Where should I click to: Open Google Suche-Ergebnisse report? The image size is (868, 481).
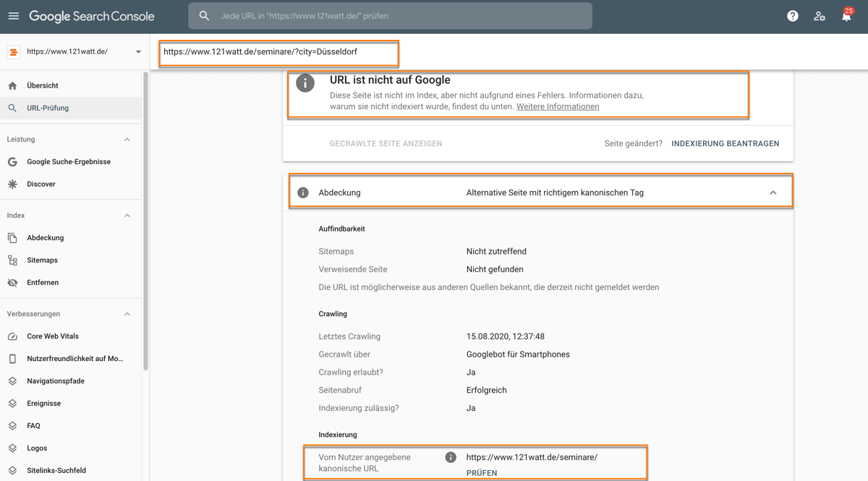[x=71, y=162]
